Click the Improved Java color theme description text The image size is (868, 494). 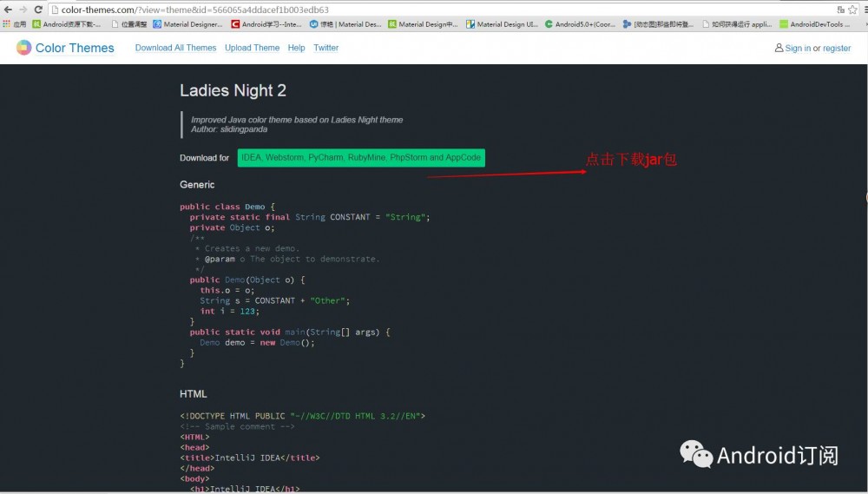(297, 120)
